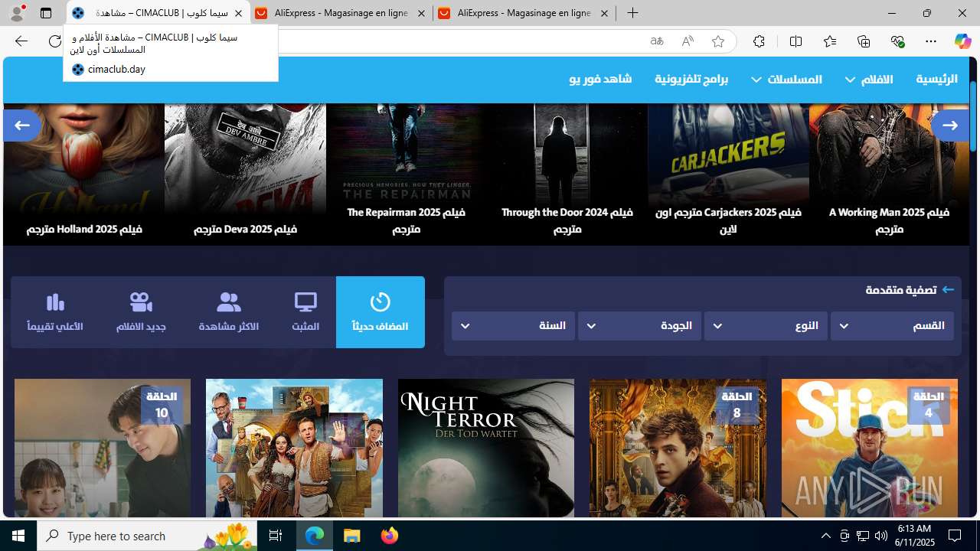Open the episode 8 series thumbnail
980x551 pixels.
[678, 448]
